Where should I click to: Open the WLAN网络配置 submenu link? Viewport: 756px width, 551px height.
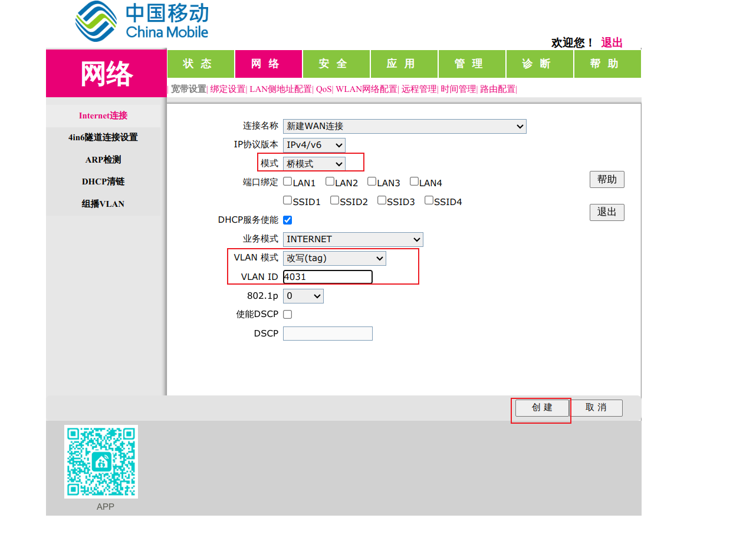click(x=366, y=89)
